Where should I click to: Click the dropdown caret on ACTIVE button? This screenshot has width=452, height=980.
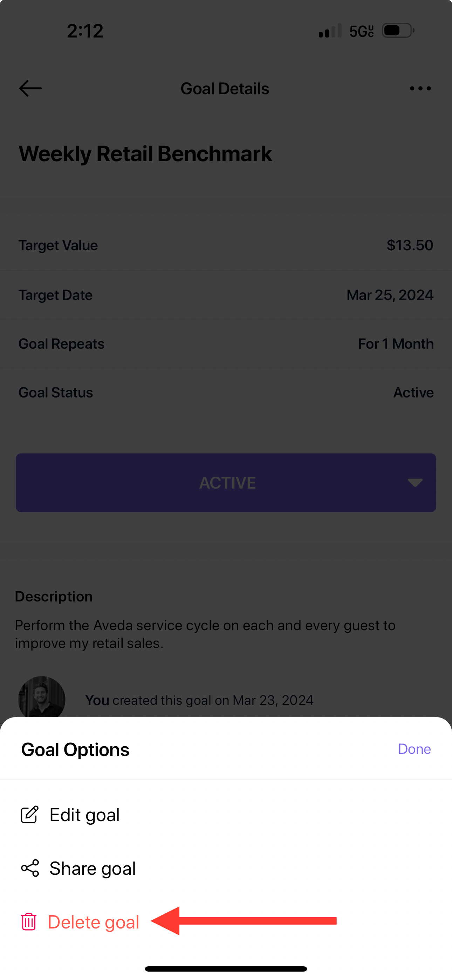(415, 483)
